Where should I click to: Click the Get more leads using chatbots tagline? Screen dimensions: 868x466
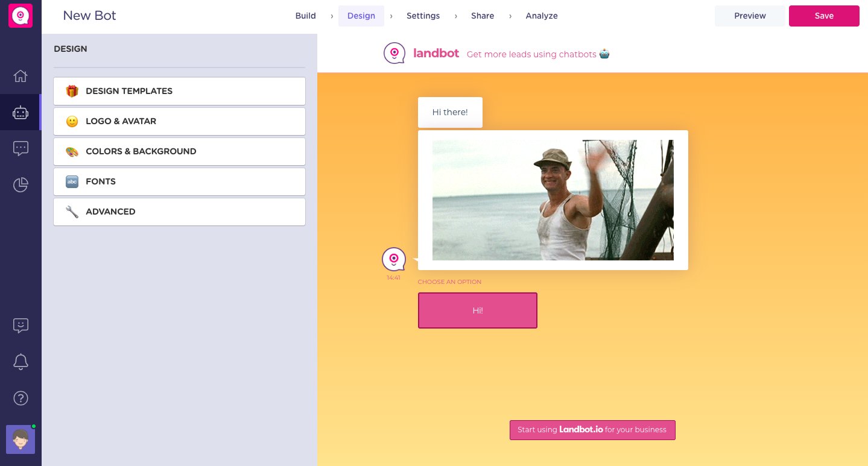[x=538, y=54]
